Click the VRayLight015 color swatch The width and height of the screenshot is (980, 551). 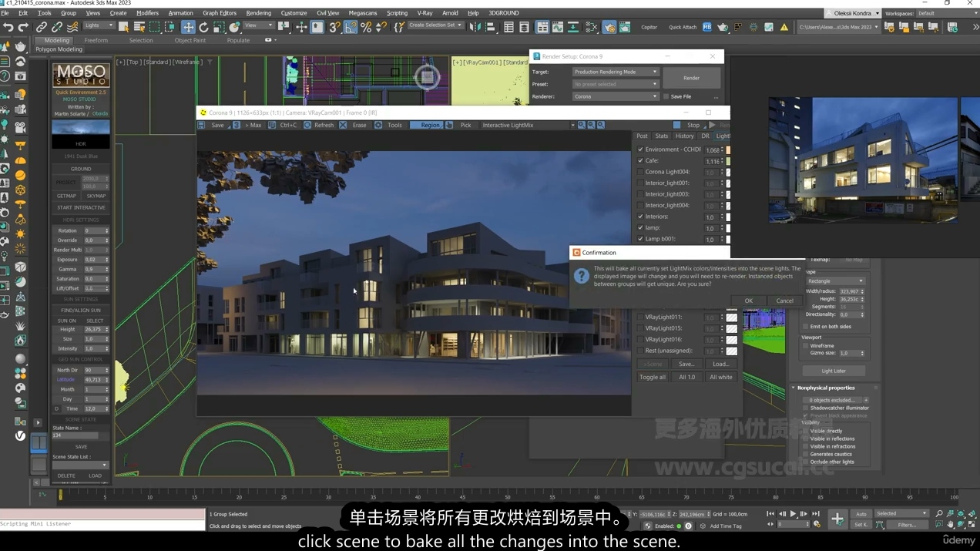pyautogui.click(x=731, y=328)
